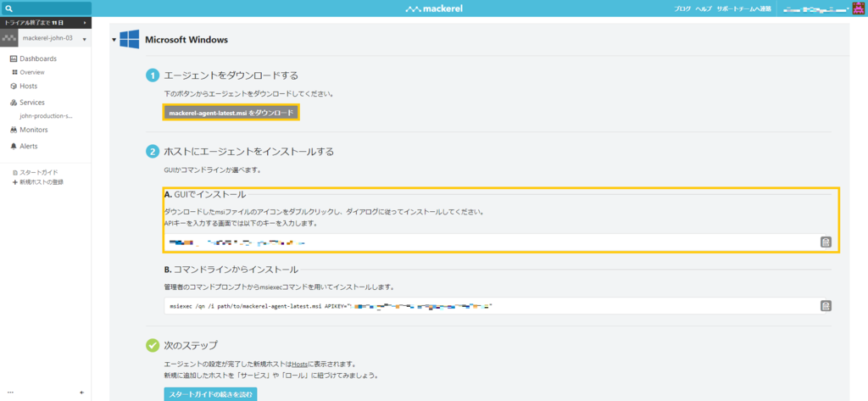Open Monitors in the sidebar

click(34, 131)
